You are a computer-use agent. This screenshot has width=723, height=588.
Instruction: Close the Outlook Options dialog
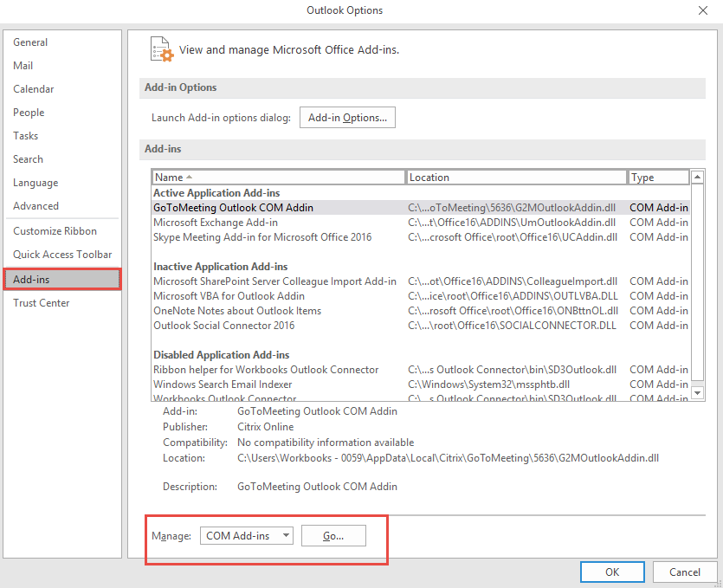coord(703,10)
